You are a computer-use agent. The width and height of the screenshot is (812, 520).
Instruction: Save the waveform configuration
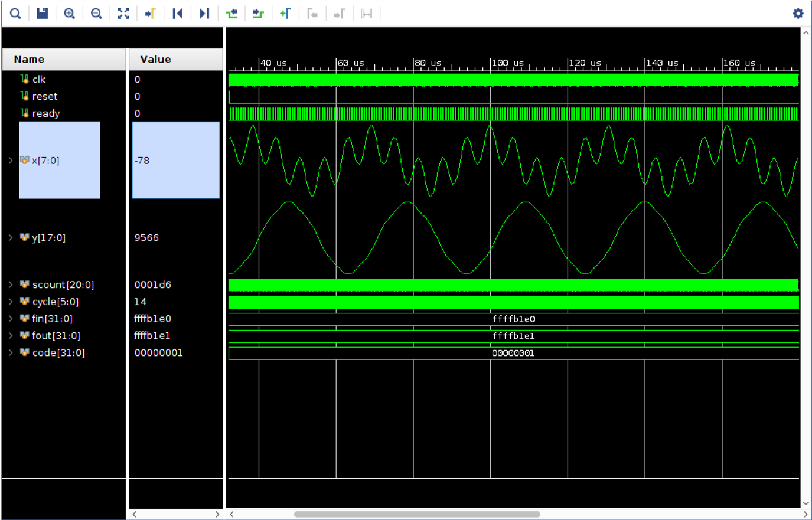click(x=43, y=14)
